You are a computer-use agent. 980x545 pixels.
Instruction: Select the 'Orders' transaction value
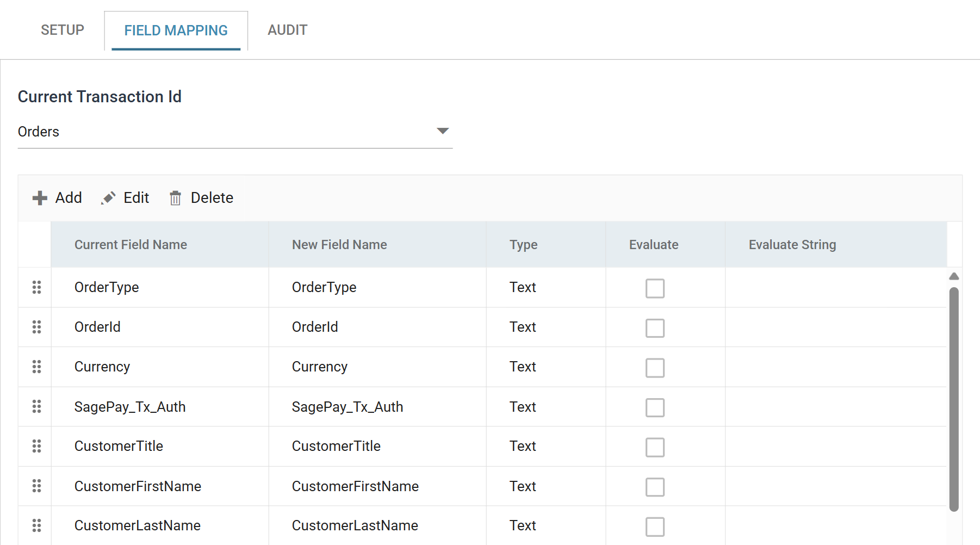pos(39,132)
